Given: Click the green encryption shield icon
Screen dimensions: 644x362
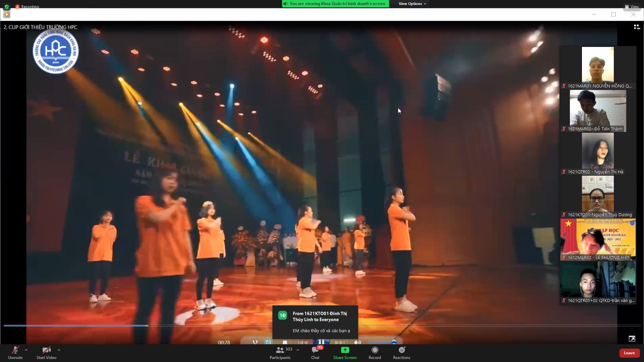Looking at the screenshot, I should pos(7,6).
